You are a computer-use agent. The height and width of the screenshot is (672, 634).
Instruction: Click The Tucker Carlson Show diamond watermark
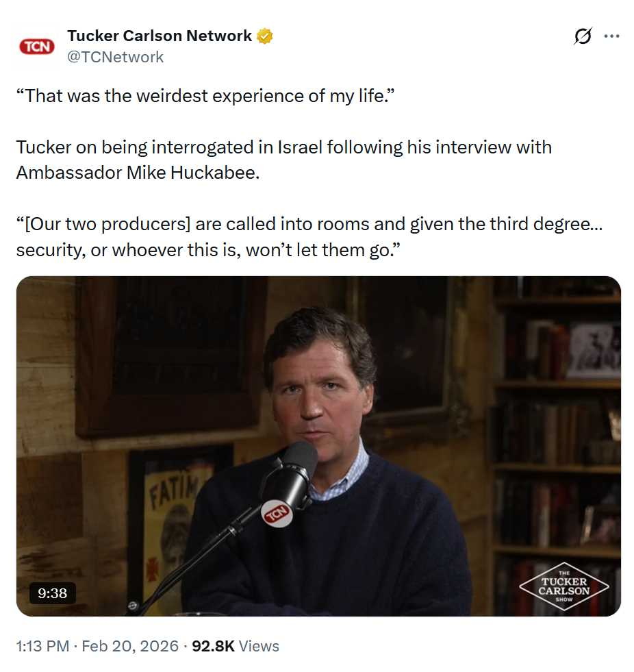(x=563, y=586)
